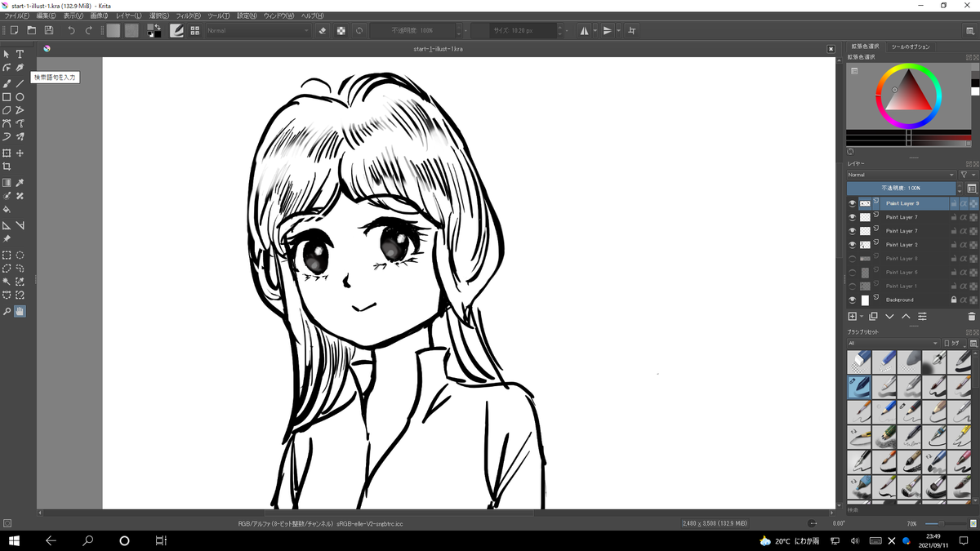
Task: Open layer thumbnail view options menu
Action: pos(972,188)
